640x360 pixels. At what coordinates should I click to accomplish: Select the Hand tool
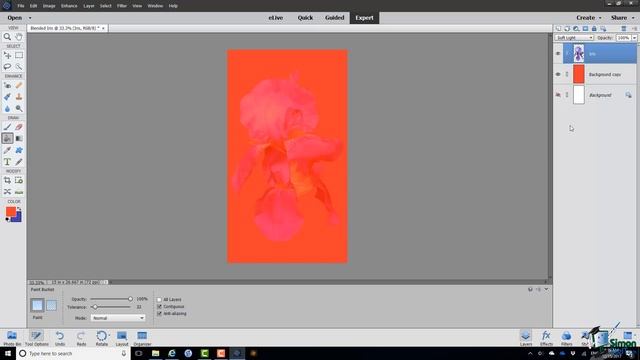(19, 37)
